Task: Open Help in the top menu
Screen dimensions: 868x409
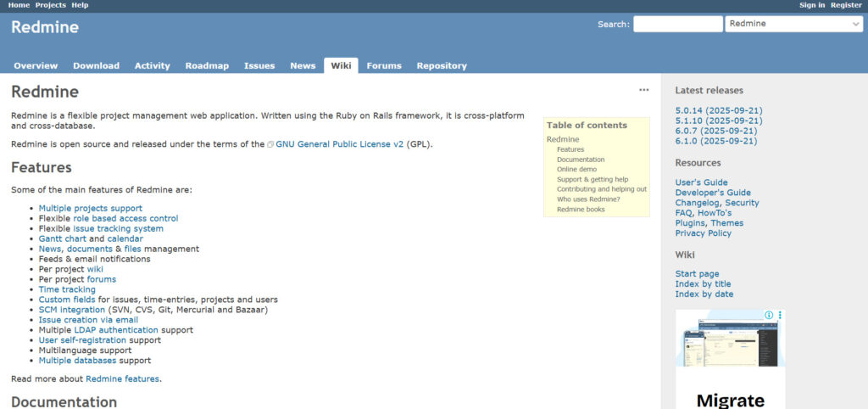Action: [x=80, y=5]
